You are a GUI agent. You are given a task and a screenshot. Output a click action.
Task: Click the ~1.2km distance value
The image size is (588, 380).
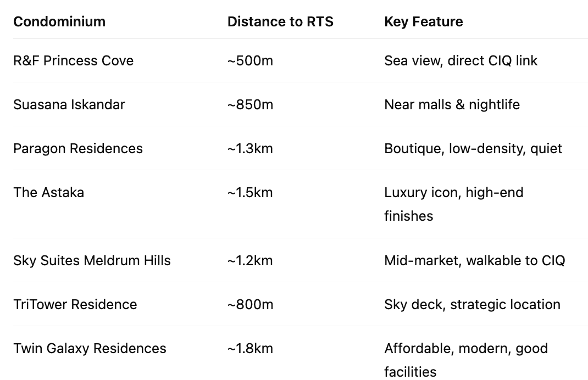click(x=250, y=260)
